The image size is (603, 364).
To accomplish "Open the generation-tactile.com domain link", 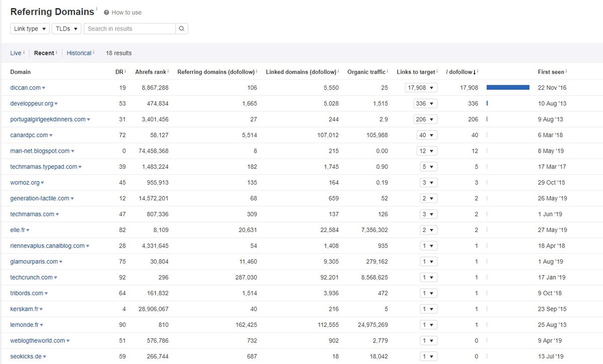I will coord(40,198).
